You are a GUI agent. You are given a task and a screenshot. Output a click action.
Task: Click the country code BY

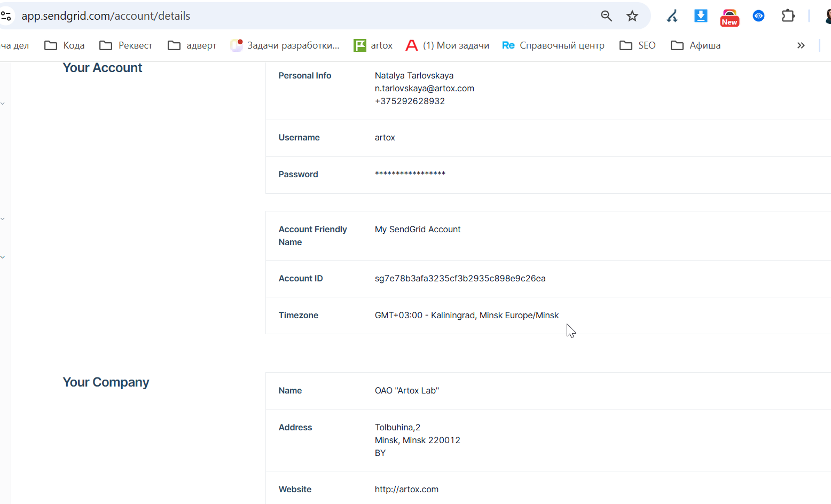coord(380,453)
